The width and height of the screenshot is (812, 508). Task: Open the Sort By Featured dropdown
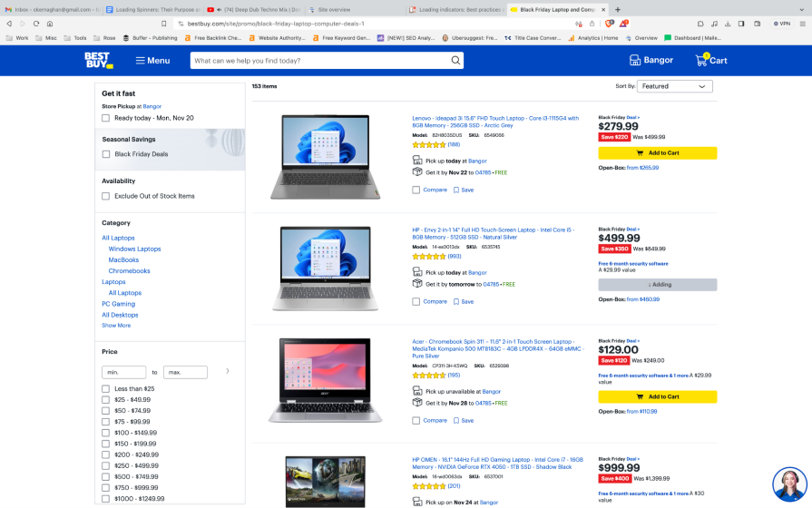(x=674, y=86)
